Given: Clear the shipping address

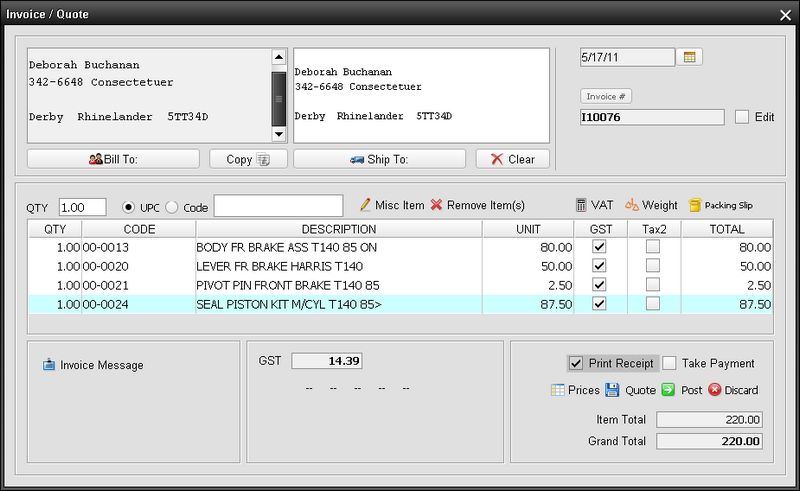Looking at the screenshot, I should point(513,159).
